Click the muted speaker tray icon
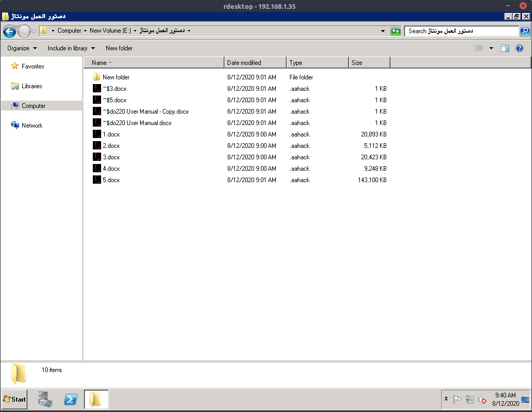 pos(482,400)
